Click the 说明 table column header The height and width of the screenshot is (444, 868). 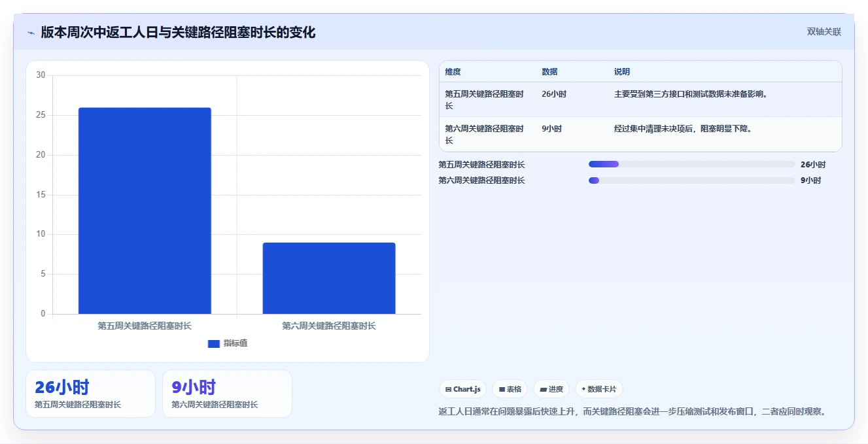click(622, 72)
